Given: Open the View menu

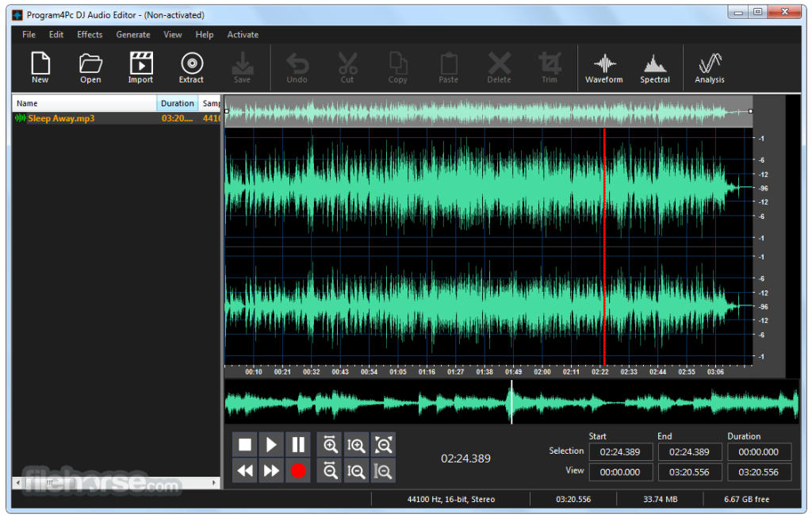Looking at the screenshot, I should (173, 35).
